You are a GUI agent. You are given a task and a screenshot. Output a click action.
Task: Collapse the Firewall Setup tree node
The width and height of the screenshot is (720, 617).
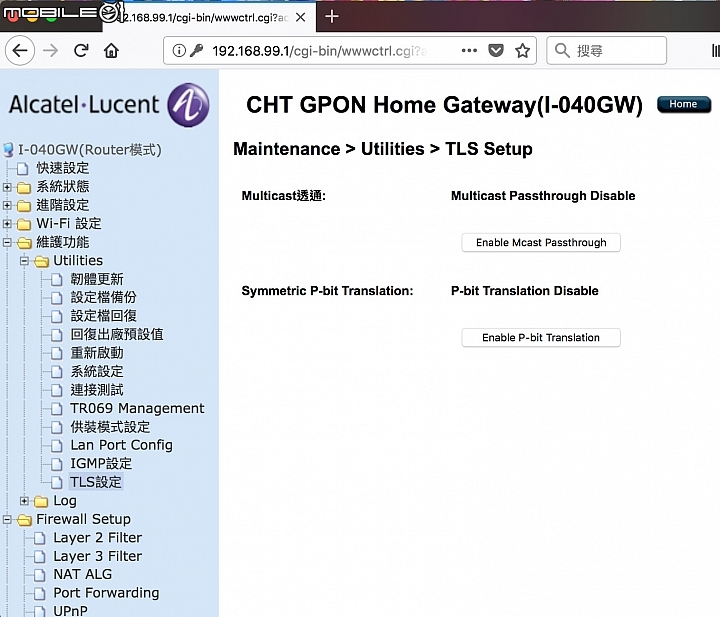(x=7, y=519)
